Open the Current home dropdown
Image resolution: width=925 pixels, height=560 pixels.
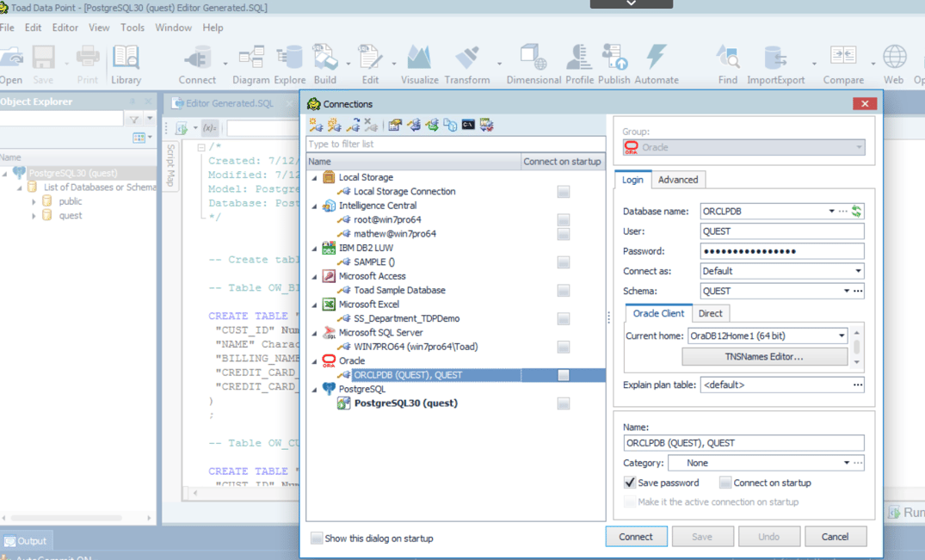tap(842, 336)
